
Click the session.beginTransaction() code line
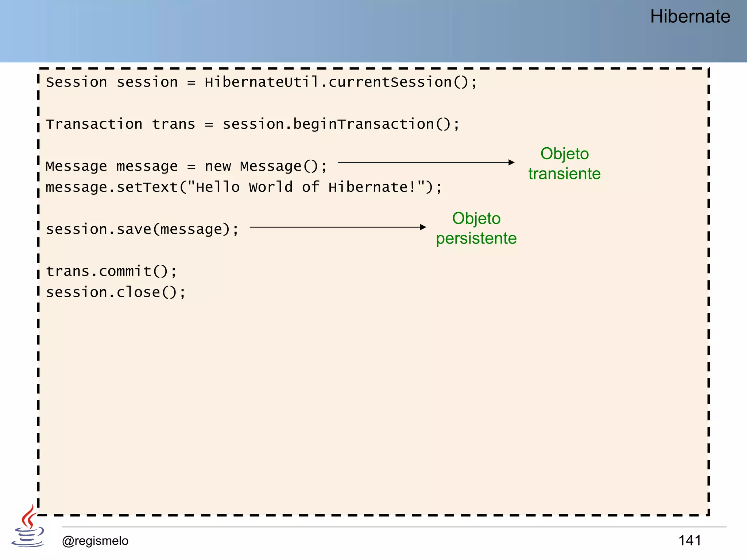[253, 124]
